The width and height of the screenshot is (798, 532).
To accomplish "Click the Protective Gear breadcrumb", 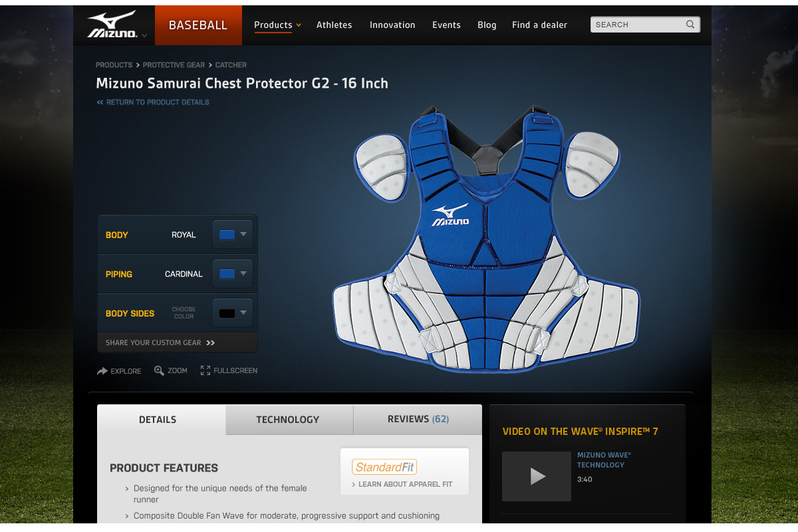I will [x=174, y=65].
